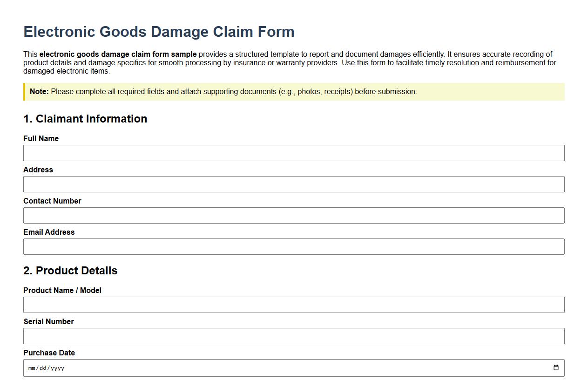Click the Address field label

pyautogui.click(x=38, y=170)
